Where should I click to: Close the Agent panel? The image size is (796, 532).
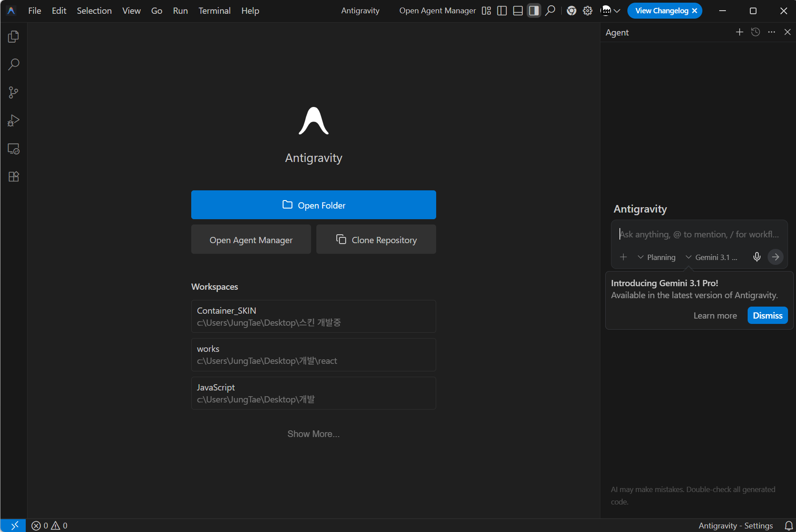pyautogui.click(x=787, y=32)
